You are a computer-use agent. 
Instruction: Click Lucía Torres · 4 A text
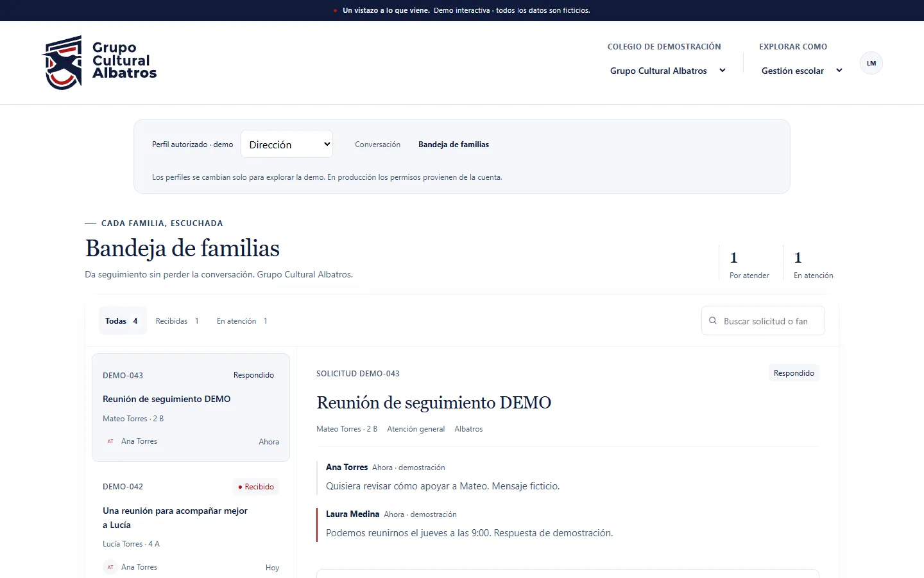(131, 544)
